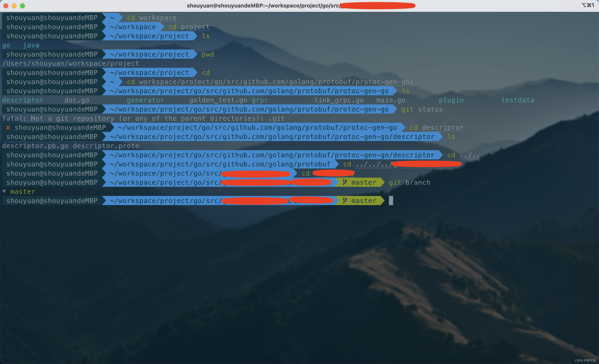Click the descriptor directory in ls output

(x=23, y=100)
